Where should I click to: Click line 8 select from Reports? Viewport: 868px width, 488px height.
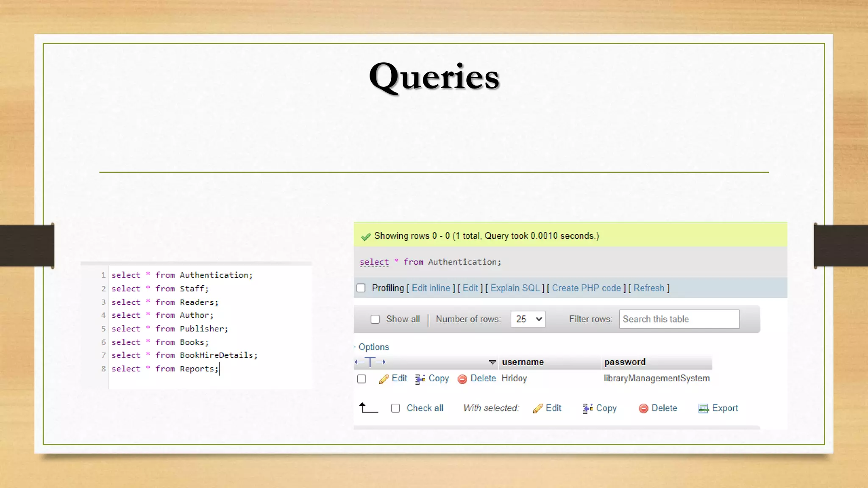point(165,369)
